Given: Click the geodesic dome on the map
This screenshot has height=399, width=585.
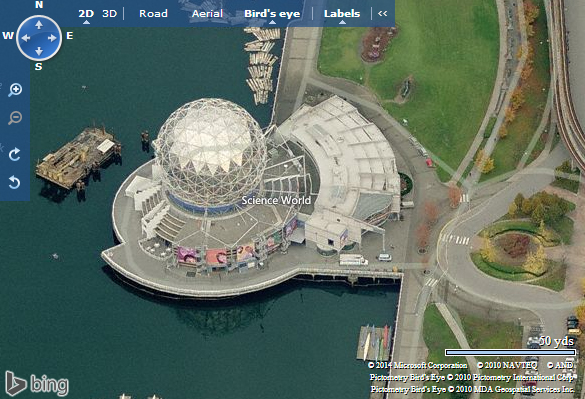Looking at the screenshot, I should click(x=211, y=153).
